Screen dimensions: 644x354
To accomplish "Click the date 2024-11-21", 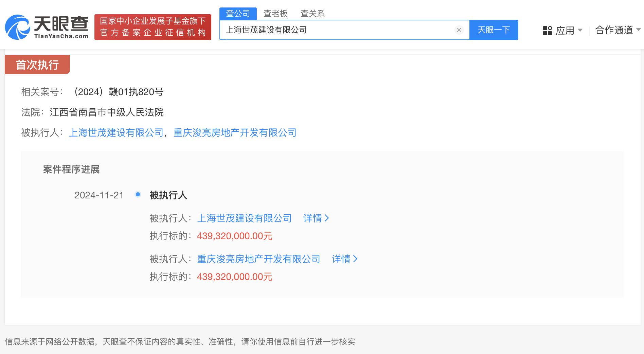I will 99,195.
